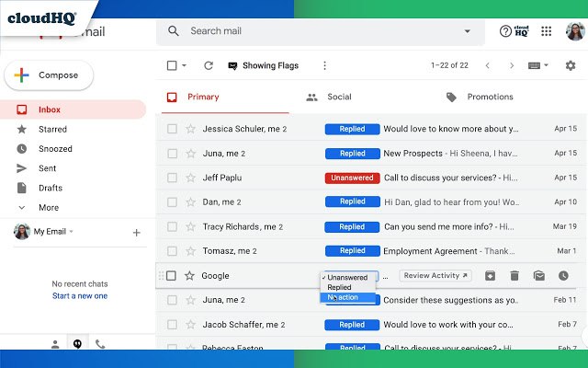Select the Tomasz email checkbox
Screen dimensions: 588x368
pyautogui.click(x=172, y=251)
